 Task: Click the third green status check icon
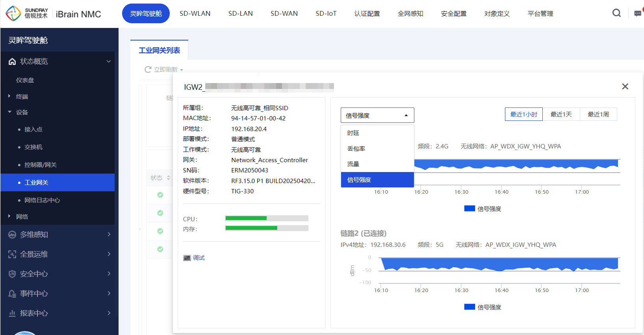(x=160, y=231)
